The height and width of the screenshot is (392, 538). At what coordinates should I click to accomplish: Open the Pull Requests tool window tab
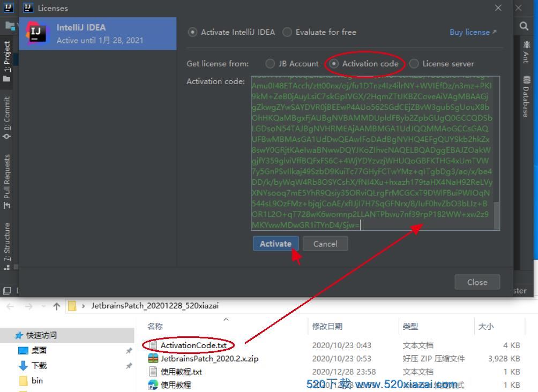click(x=7, y=181)
